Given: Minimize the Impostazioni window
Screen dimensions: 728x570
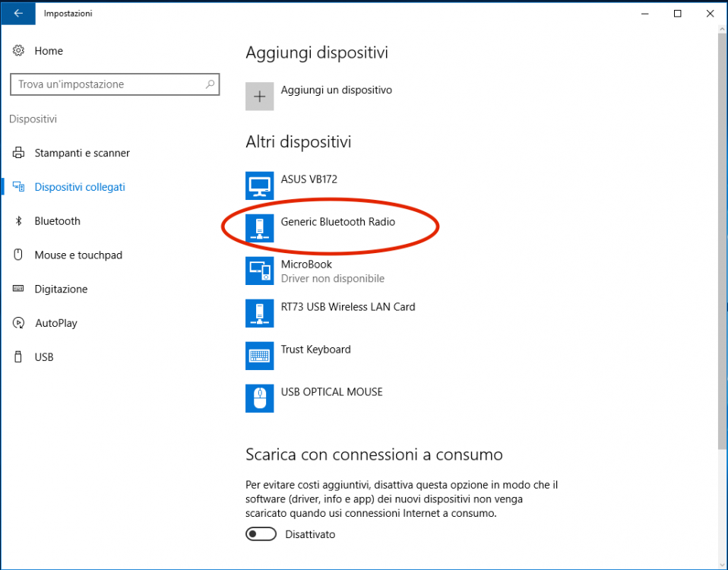Looking at the screenshot, I should [x=645, y=14].
